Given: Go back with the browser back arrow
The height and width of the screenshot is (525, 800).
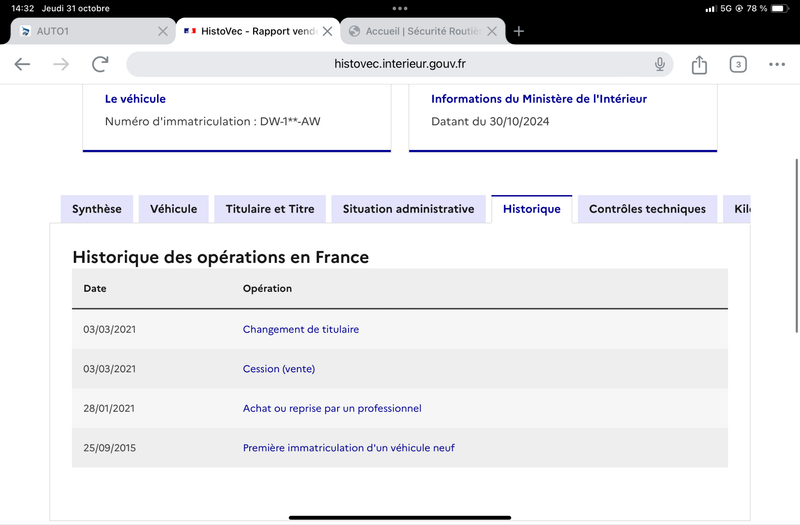Looking at the screenshot, I should pos(22,64).
